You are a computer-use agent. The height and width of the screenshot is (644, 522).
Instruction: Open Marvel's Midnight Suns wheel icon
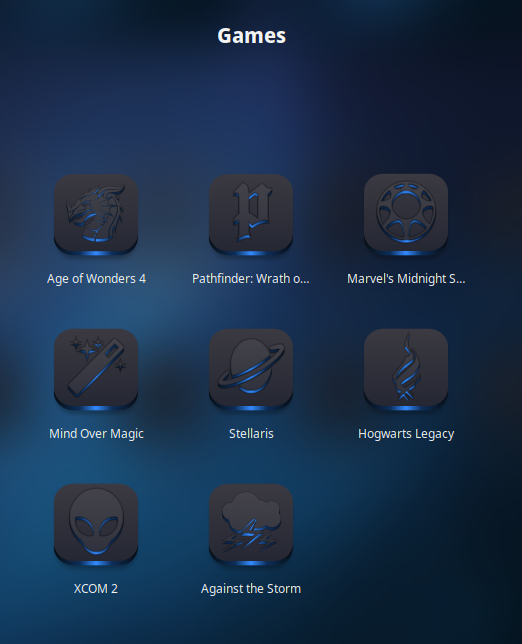click(x=406, y=214)
